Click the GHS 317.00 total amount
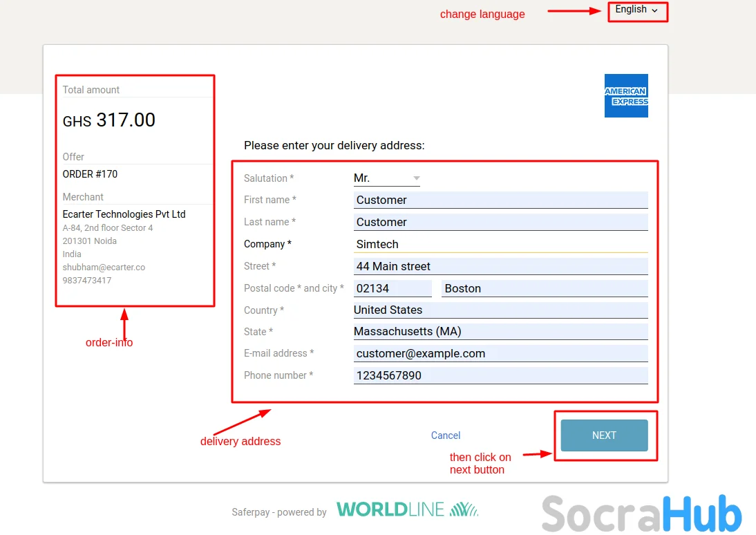 point(109,120)
